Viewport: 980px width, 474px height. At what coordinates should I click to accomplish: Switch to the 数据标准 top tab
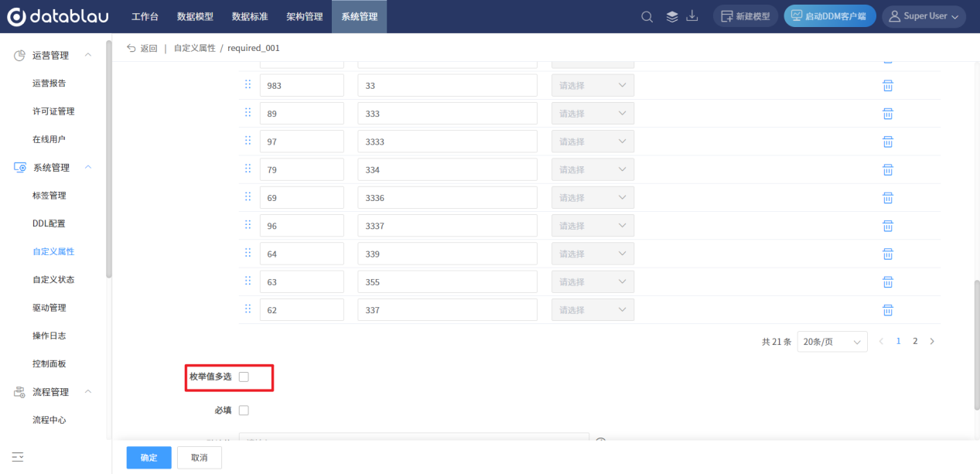tap(250, 16)
